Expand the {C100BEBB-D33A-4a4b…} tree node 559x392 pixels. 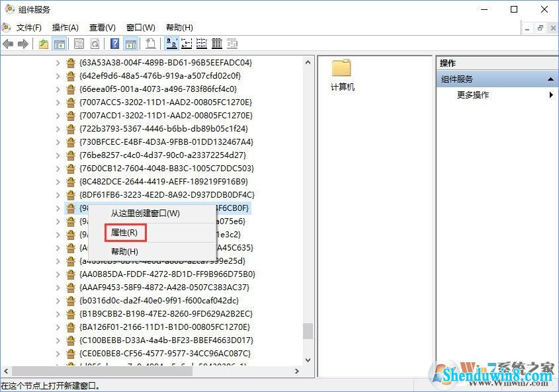point(58,340)
